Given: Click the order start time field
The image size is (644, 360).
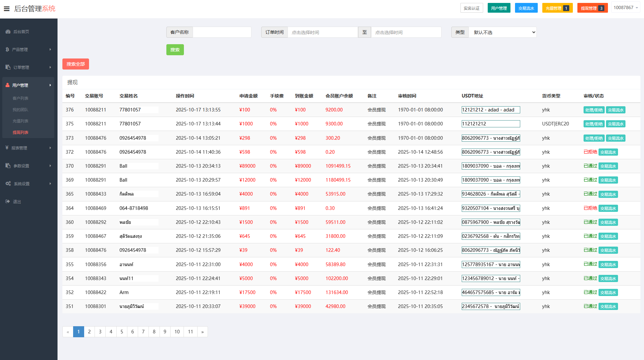Looking at the screenshot, I should (x=323, y=32).
